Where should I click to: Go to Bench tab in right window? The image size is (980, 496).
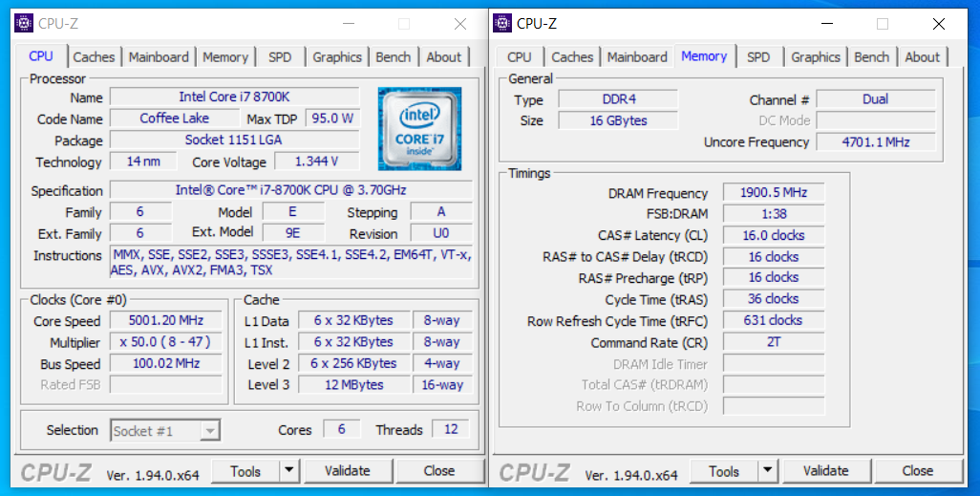pyautogui.click(x=872, y=57)
